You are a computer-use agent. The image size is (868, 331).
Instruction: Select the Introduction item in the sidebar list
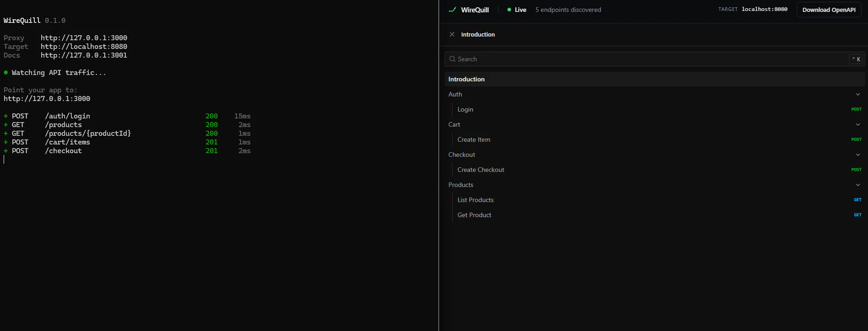655,79
